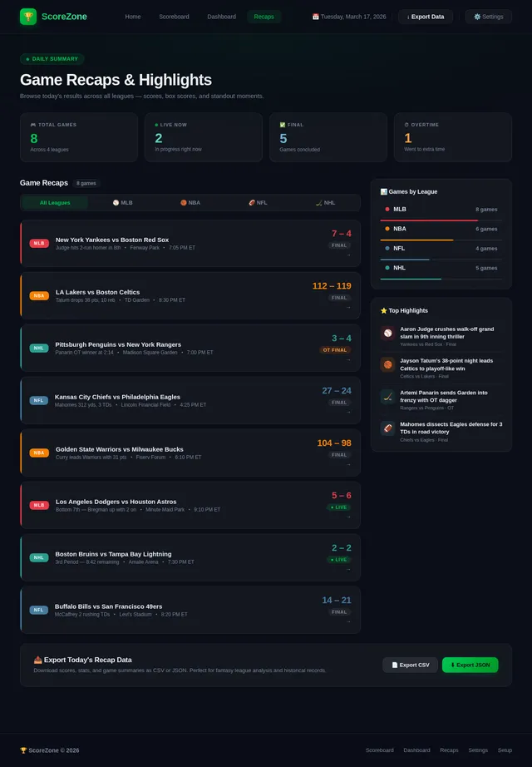Image resolution: width=532 pixels, height=767 pixels.
Task: Click the ScoreZone trophy logo
Action: pyautogui.click(x=28, y=17)
